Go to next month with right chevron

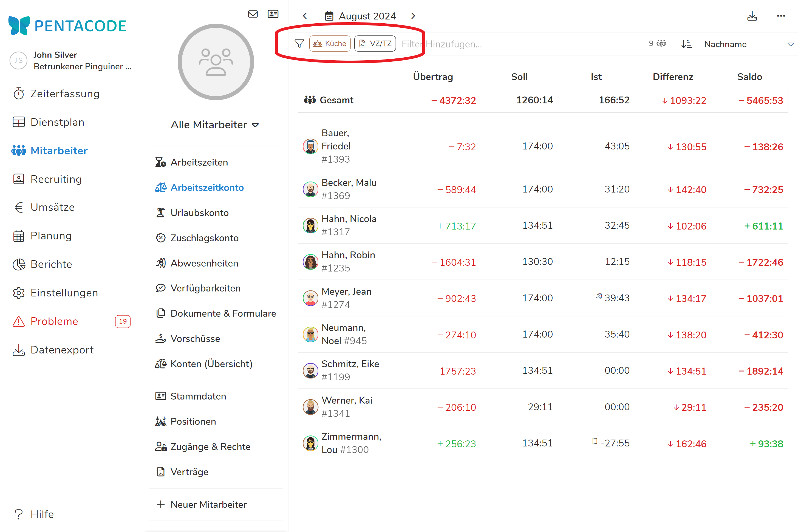(413, 16)
